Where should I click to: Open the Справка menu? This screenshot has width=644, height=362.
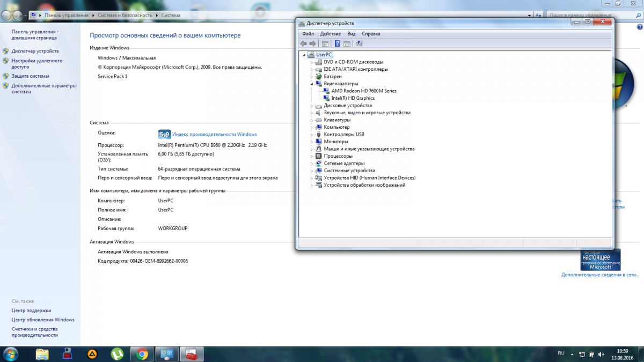point(371,34)
